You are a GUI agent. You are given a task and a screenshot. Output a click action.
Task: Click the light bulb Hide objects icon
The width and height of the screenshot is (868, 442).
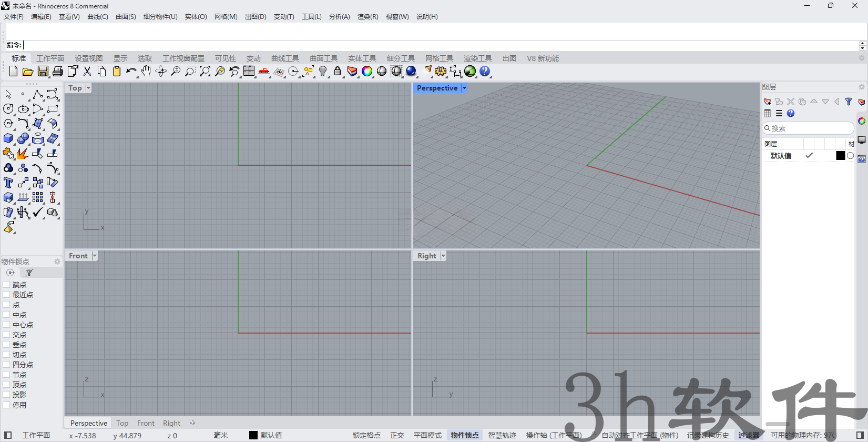coord(323,71)
